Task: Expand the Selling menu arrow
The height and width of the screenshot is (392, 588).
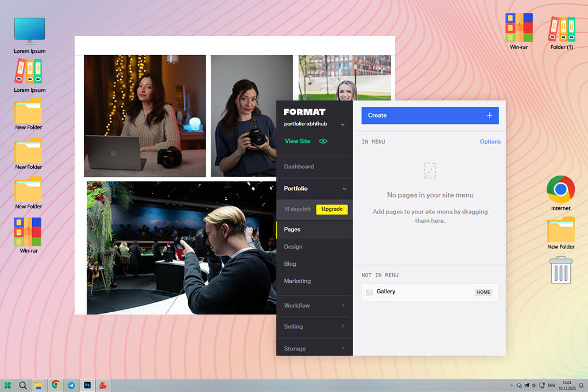Action: (343, 327)
